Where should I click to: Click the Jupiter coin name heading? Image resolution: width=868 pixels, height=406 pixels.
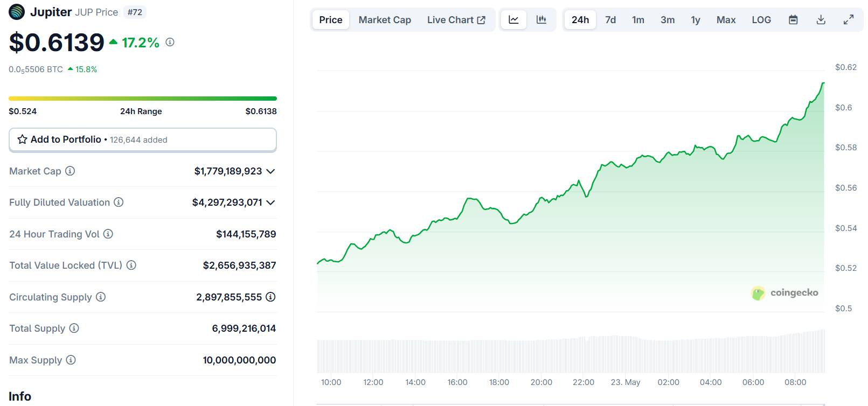(51, 12)
